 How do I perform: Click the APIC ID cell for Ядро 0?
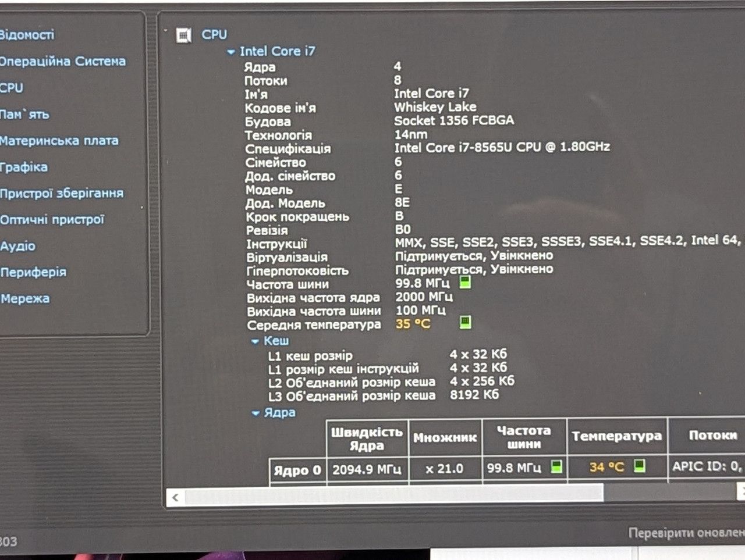(x=707, y=466)
